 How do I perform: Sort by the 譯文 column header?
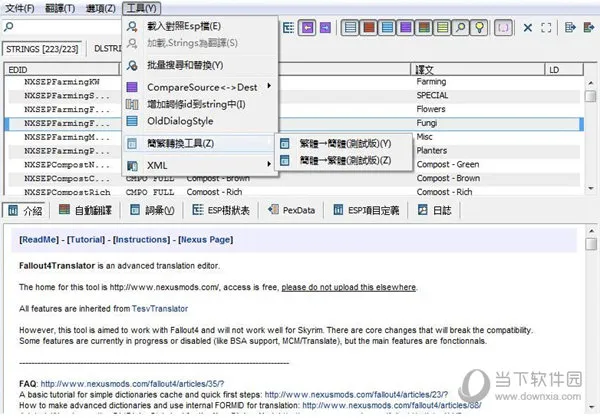point(478,70)
